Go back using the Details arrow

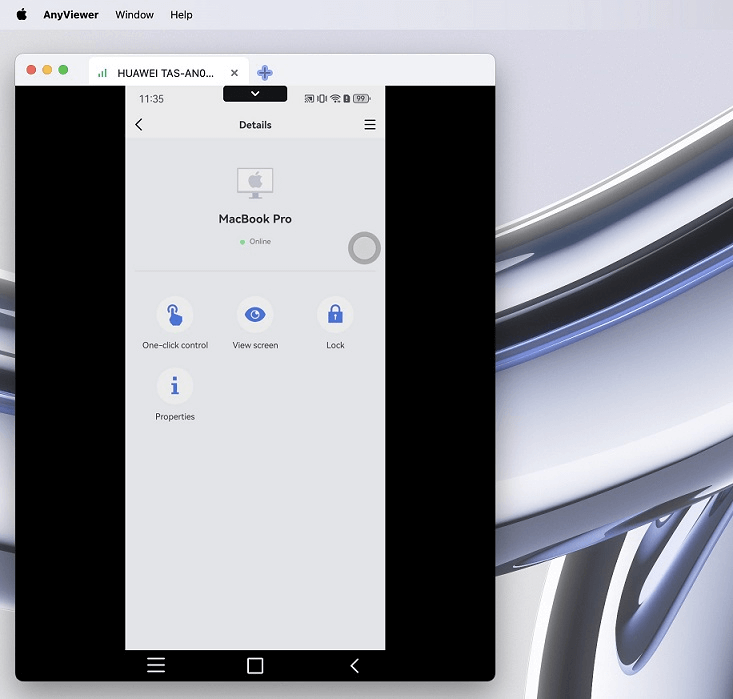coord(139,124)
